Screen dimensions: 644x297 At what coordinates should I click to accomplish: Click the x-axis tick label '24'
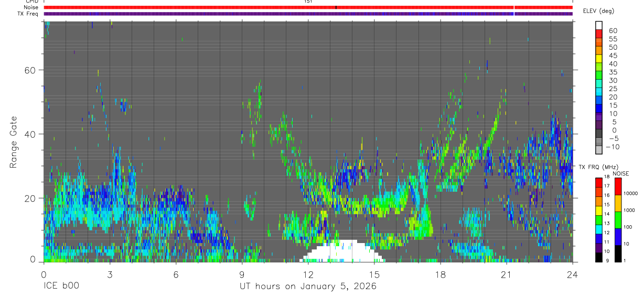(572, 274)
